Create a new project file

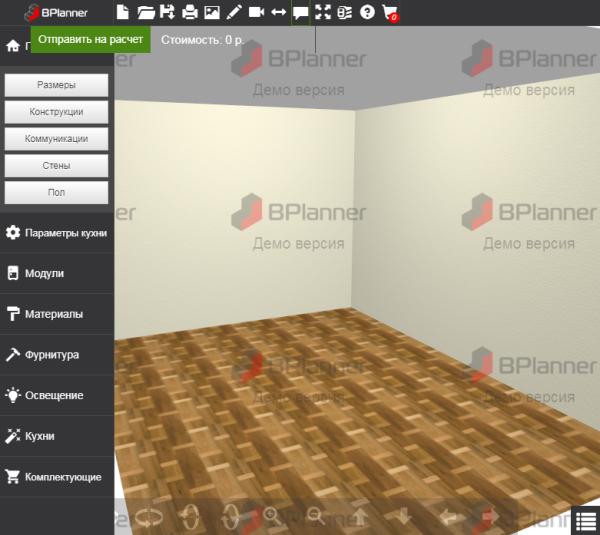pyautogui.click(x=123, y=13)
